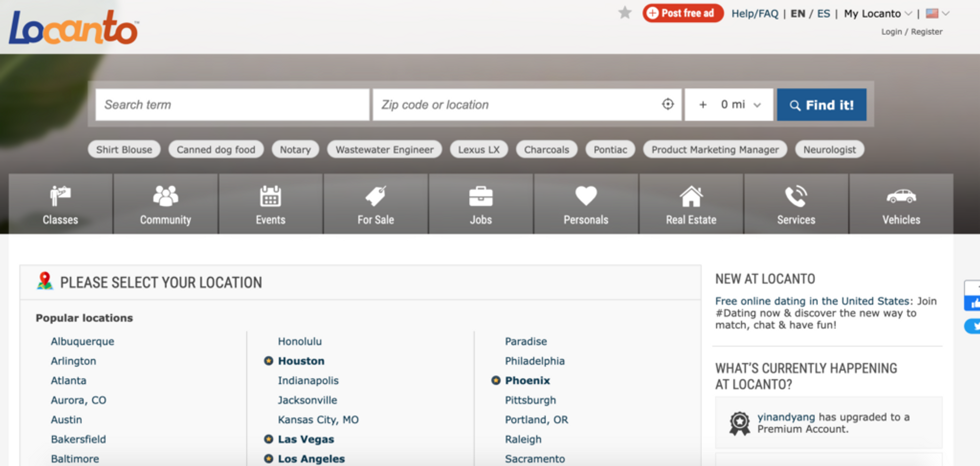Click the favorites star icon
Viewport: 980px width, 466px height.
625,13
